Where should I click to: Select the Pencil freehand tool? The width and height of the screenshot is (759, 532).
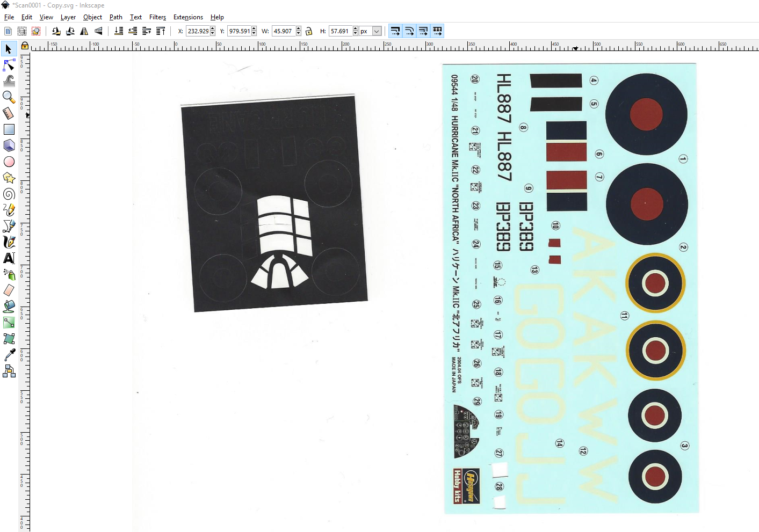[x=9, y=210]
